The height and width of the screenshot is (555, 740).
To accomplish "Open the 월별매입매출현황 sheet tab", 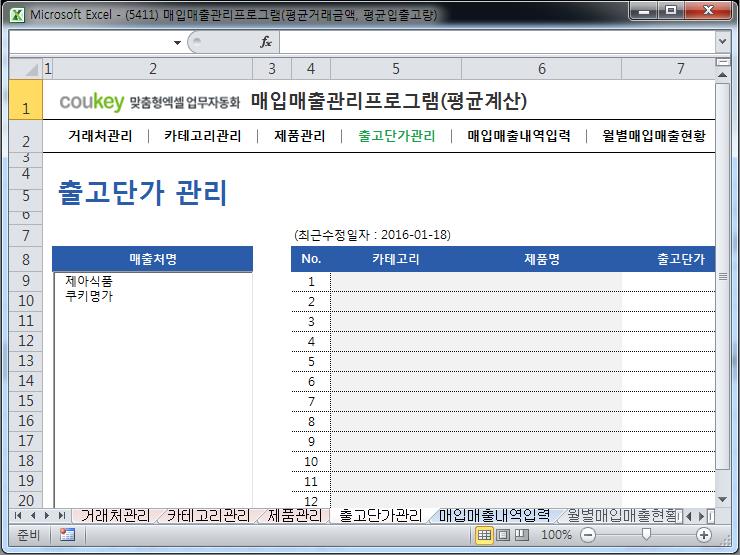I will point(622,515).
